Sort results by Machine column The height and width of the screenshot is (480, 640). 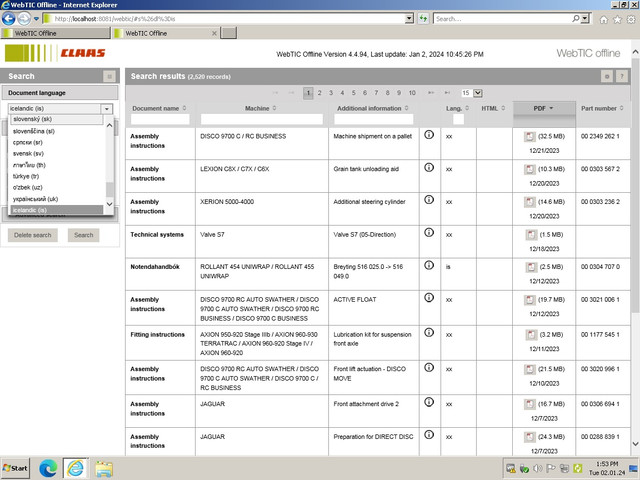260,109
